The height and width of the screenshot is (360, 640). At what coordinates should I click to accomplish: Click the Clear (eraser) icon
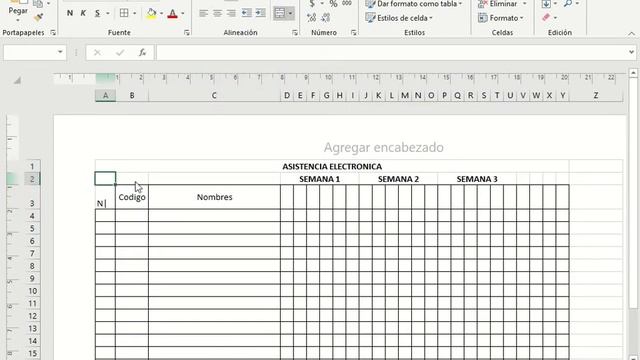coord(546,17)
